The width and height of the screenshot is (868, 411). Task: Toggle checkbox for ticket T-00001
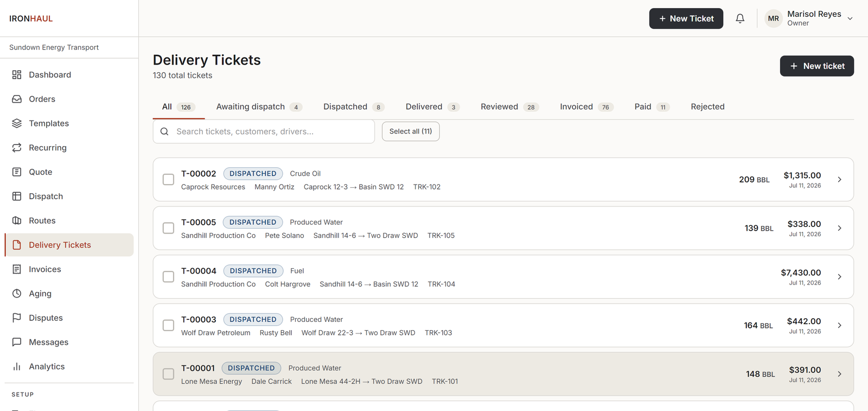click(169, 374)
